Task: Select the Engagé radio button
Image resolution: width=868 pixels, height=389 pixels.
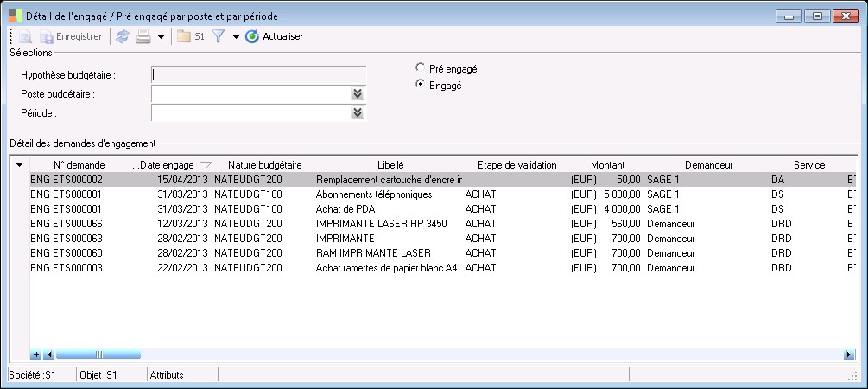Action: pos(421,85)
